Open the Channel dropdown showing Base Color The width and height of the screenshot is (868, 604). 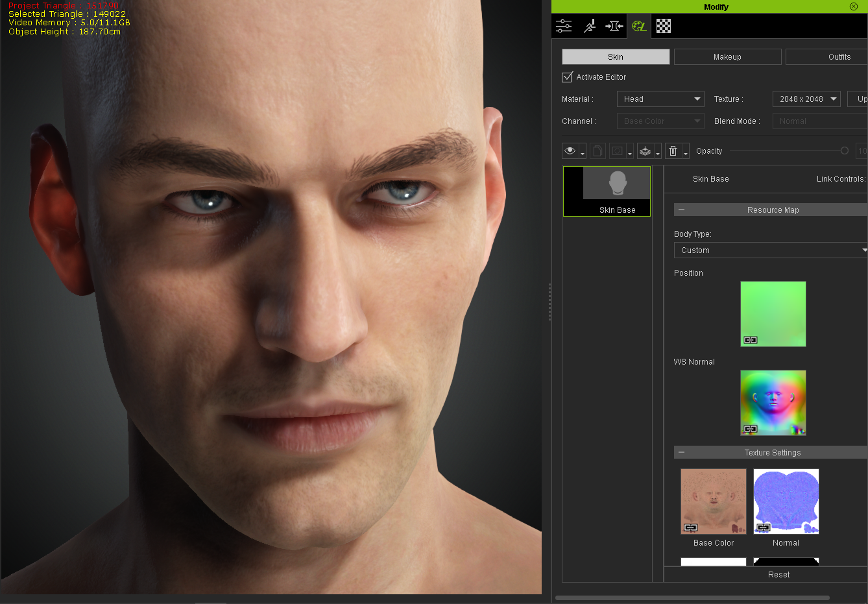[x=660, y=121]
